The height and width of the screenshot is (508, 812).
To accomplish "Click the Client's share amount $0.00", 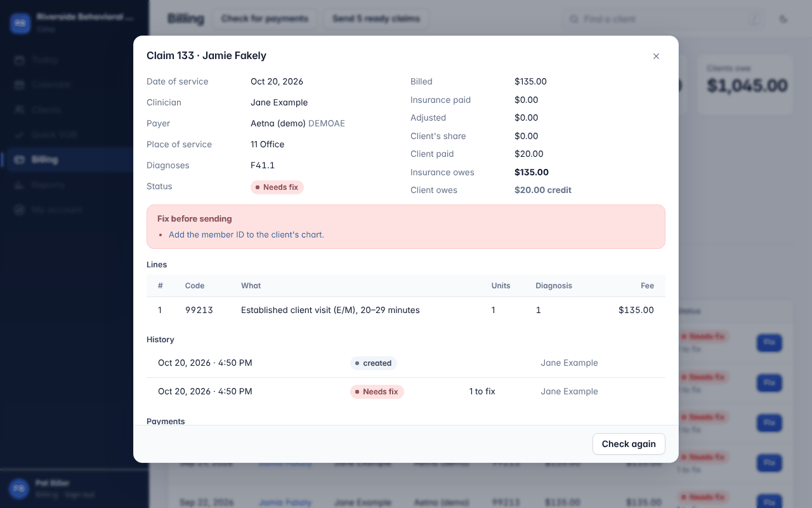I will coord(527,136).
